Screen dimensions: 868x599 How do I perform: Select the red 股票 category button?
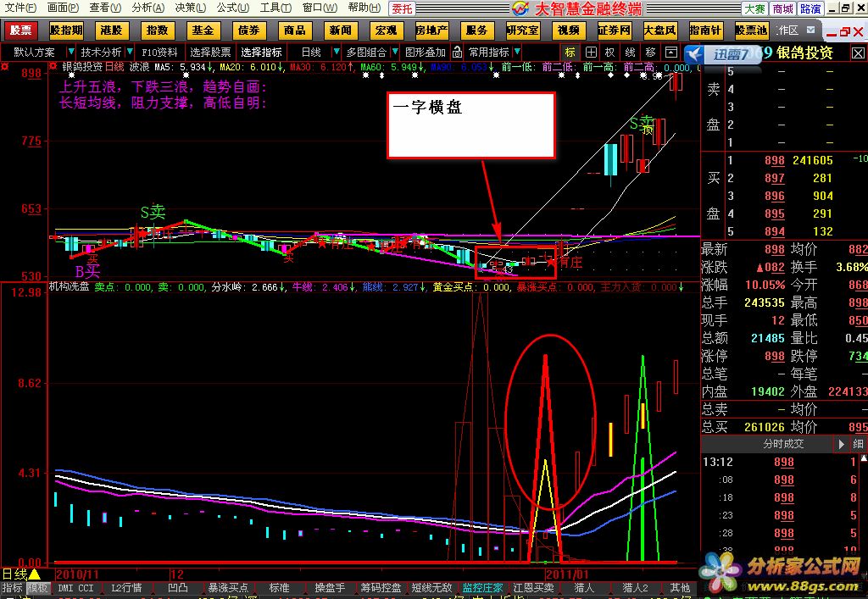pos(20,30)
